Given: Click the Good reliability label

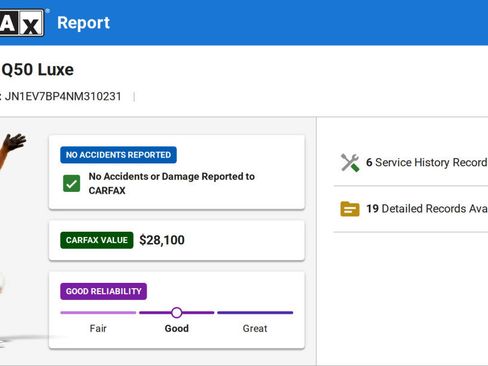Looking at the screenshot, I should point(177,328).
